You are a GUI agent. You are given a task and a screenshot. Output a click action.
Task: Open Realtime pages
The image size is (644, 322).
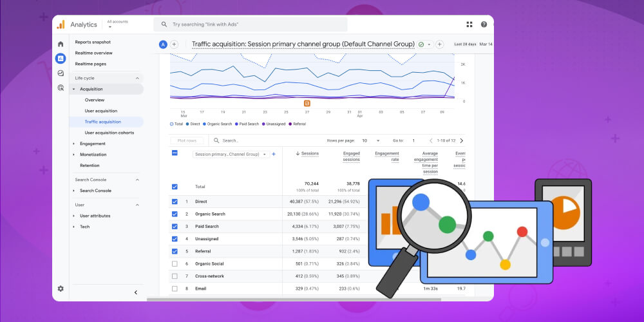tap(90, 64)
